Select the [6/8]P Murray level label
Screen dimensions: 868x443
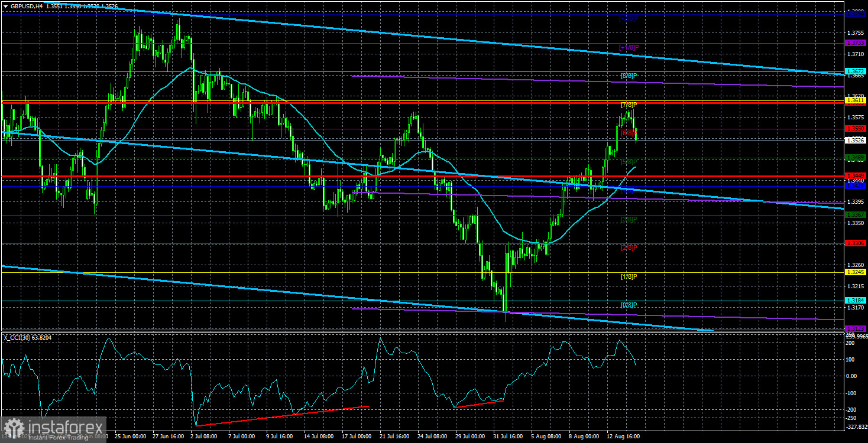click(x=629, y=133)
